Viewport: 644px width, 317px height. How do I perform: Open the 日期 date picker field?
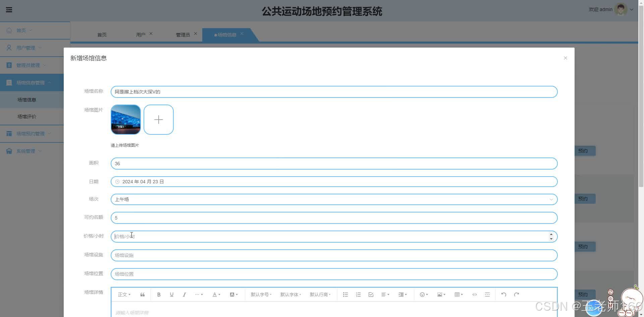click(334, 182)
